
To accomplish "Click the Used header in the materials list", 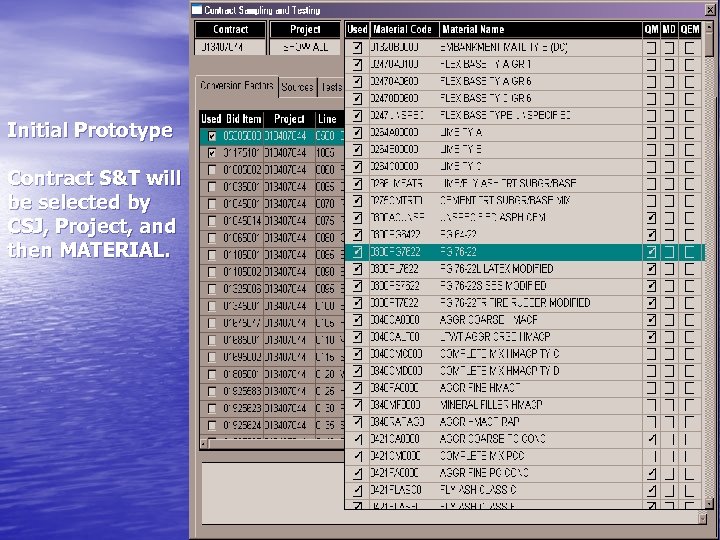I will (x=357, y=30).
